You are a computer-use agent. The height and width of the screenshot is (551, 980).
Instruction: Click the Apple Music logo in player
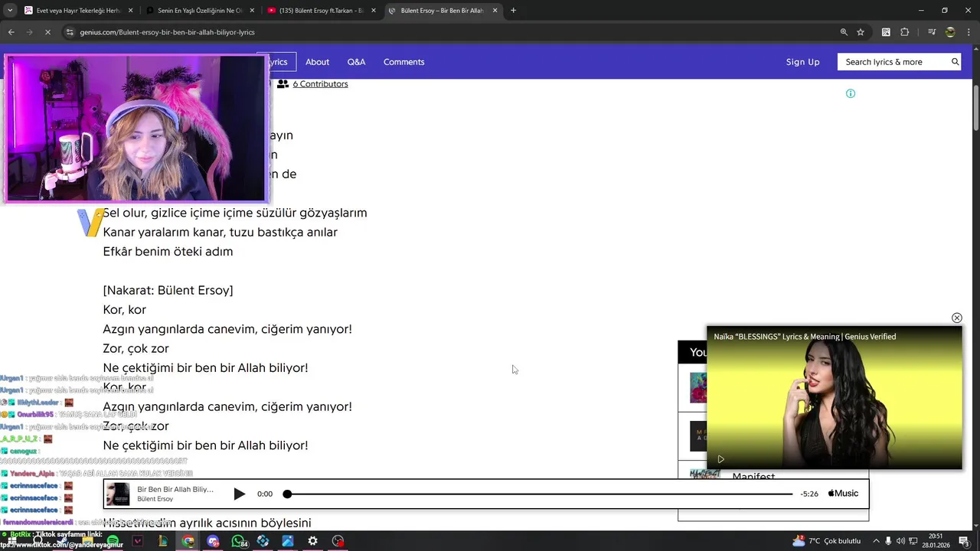pos(842,494)
